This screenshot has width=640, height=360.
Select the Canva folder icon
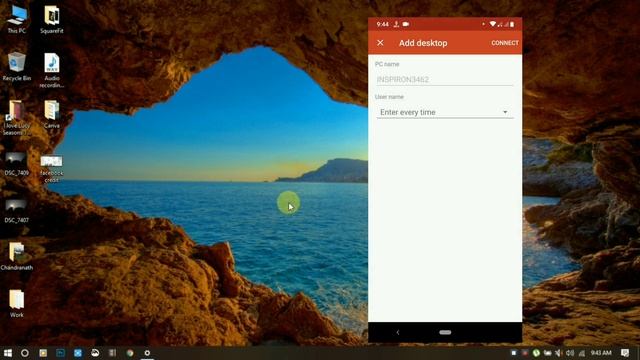point(52,114)
